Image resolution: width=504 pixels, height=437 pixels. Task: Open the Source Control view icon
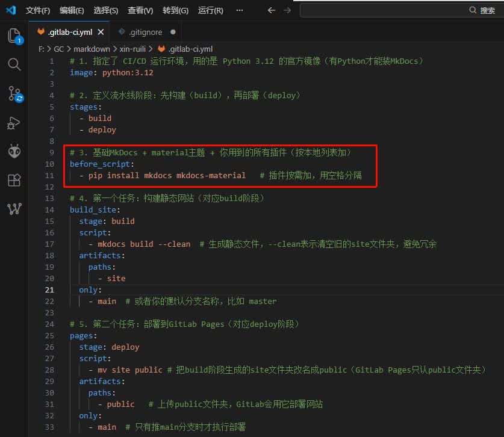point(14,93)
